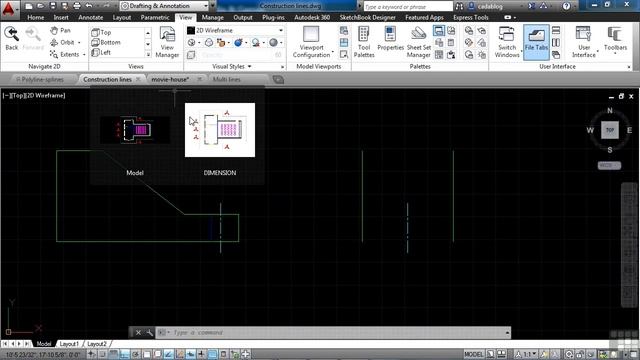640x360 pixels.
Task: Select the Left view preset
Action: 102,53
